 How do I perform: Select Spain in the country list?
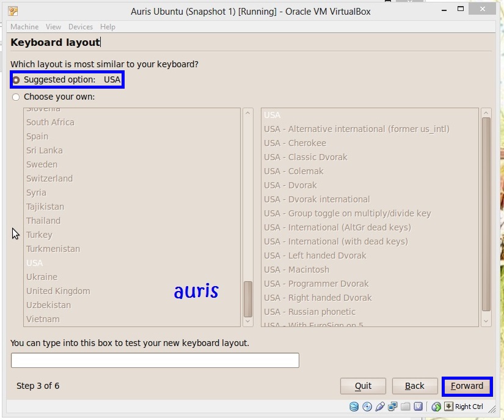click(132, 136)
